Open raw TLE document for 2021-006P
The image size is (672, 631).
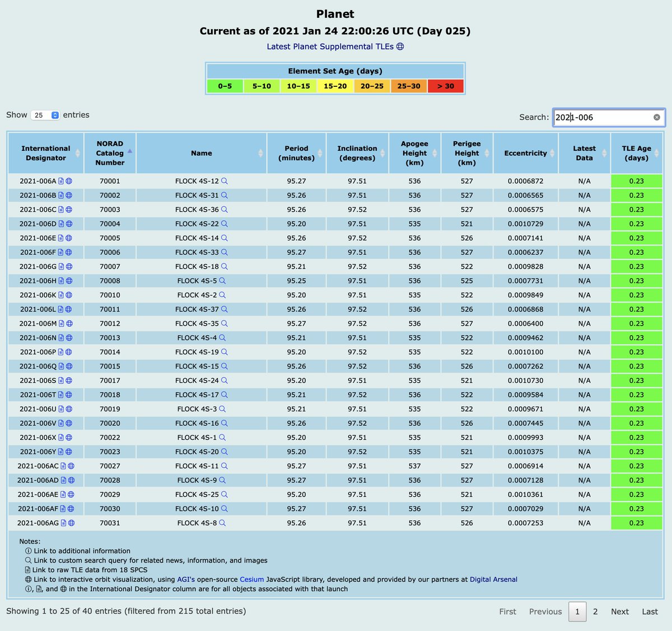(x=61, y=352)
